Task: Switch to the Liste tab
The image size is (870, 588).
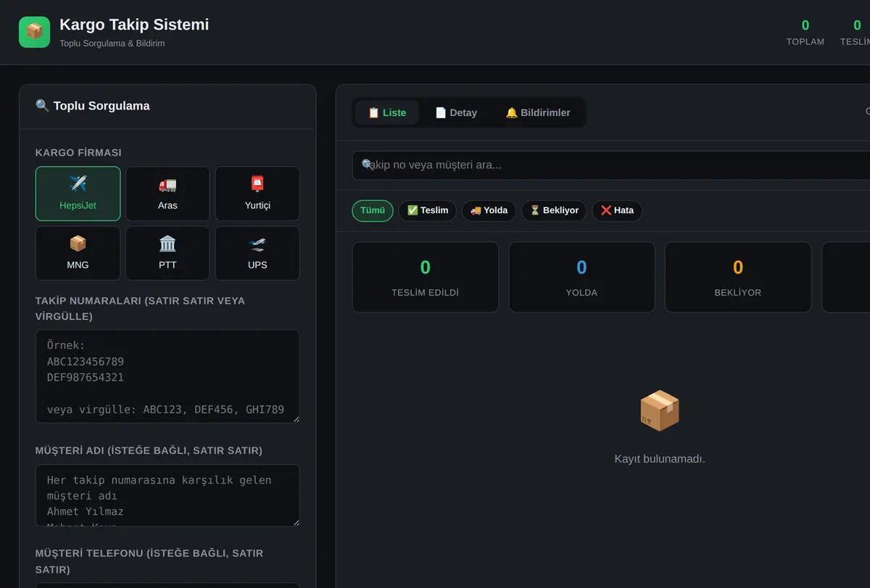Action: 387,112
